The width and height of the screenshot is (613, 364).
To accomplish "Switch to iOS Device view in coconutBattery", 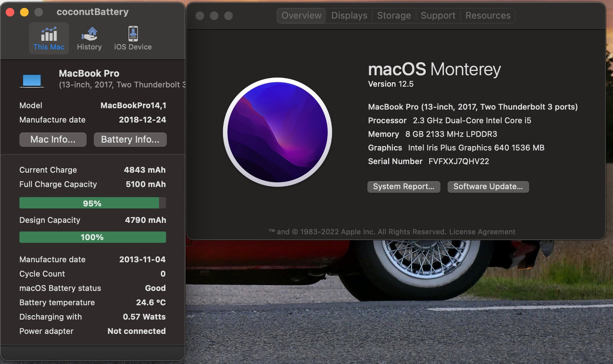I will (x=132, y=38).
